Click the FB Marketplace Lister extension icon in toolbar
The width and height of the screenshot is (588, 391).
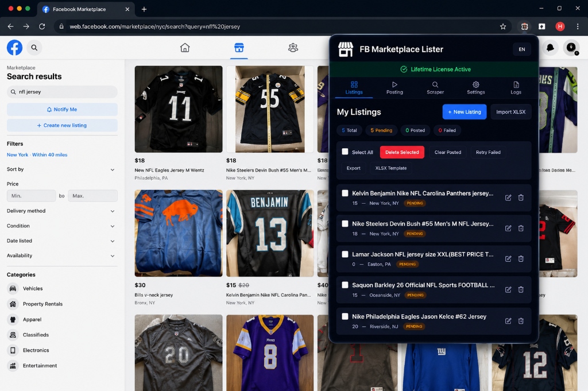pyautogui.click(x=524, y=26)
